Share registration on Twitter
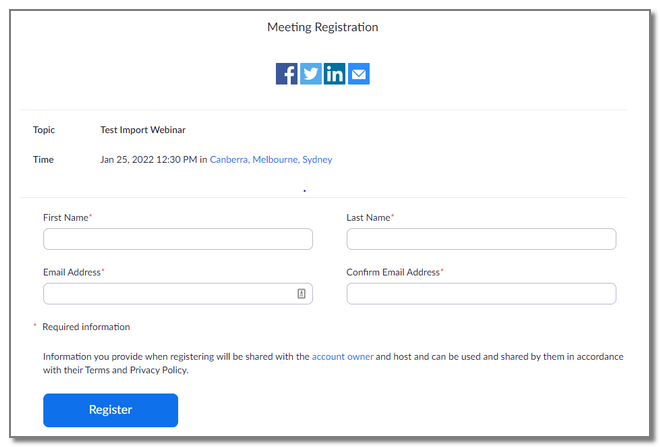The width and height of the screenshot is (660, 447). click(x=311, y=74)
